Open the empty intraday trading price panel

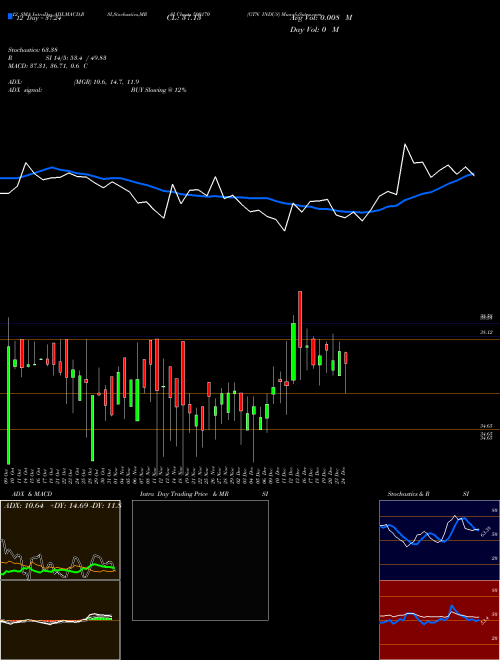200,560
